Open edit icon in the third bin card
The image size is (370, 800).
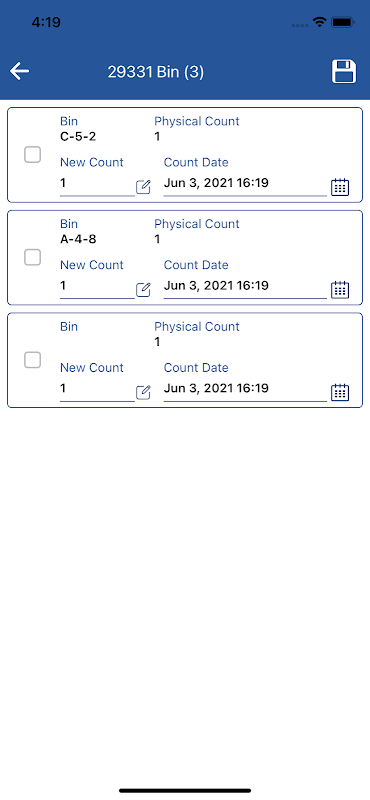point(143,392)
